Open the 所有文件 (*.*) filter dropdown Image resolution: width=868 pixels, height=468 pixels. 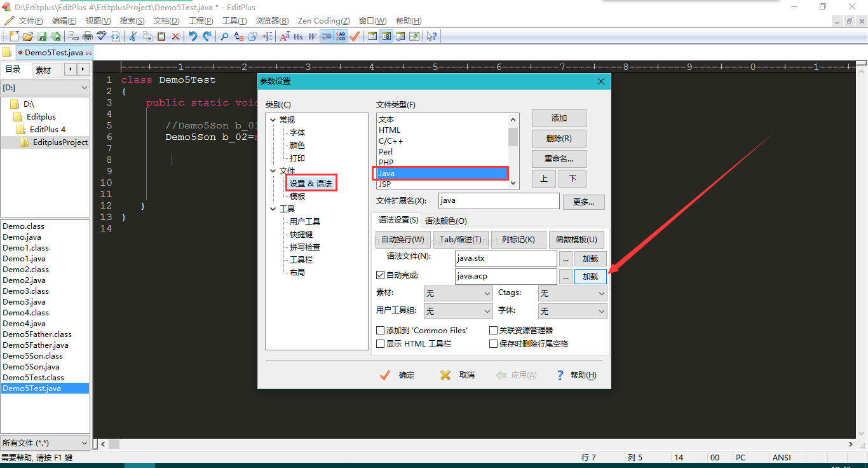pos(45,443)
